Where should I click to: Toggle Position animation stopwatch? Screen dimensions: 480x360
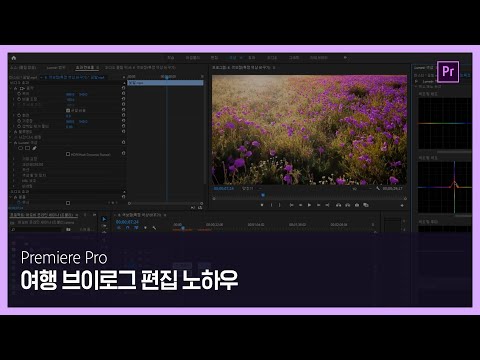click(x=19, y=94)
